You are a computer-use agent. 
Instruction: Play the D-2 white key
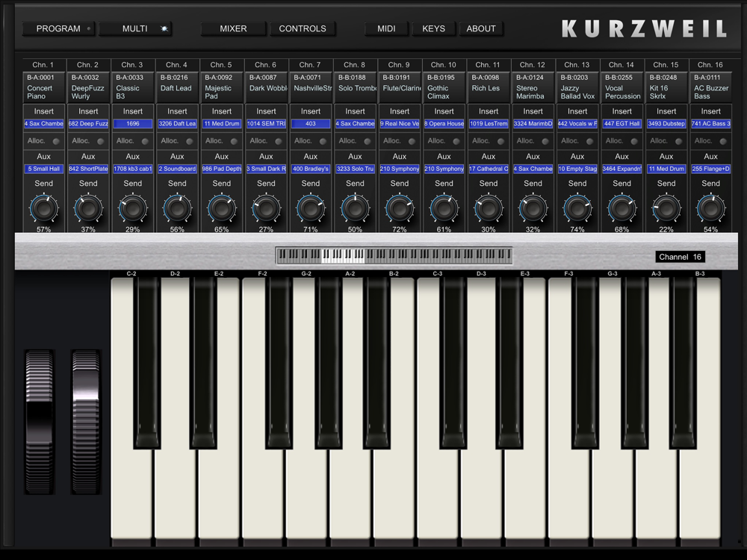pyautogui.click(x=176, y=495)
